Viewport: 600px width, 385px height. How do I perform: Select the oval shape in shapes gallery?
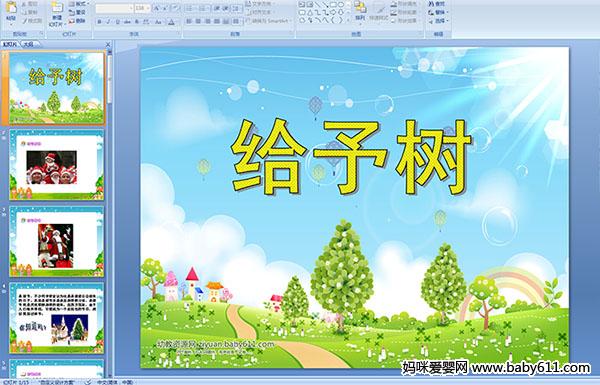(341, 5)
